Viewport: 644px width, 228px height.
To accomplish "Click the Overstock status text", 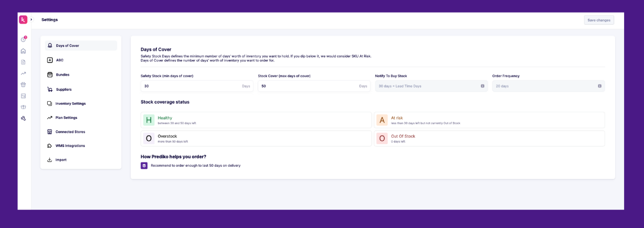I will [x=167, y=136].
